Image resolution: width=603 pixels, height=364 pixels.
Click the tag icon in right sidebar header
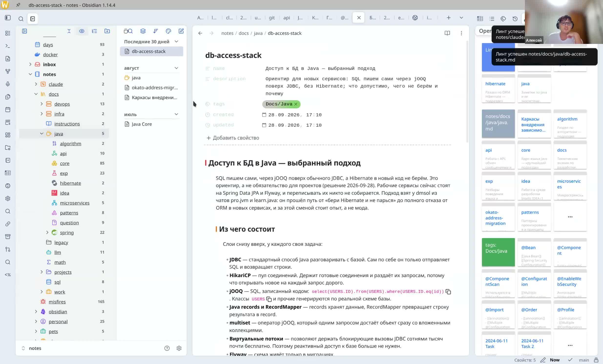(503, 19)
